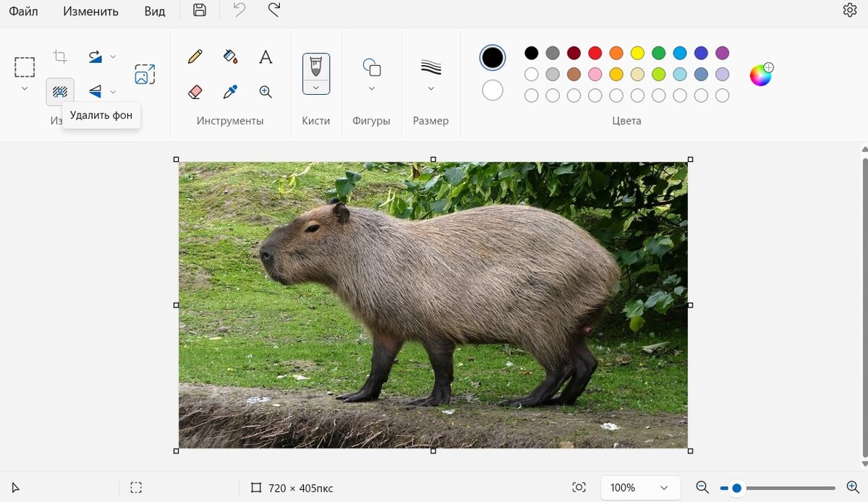Click the Redo arrow

pos(273,10)
